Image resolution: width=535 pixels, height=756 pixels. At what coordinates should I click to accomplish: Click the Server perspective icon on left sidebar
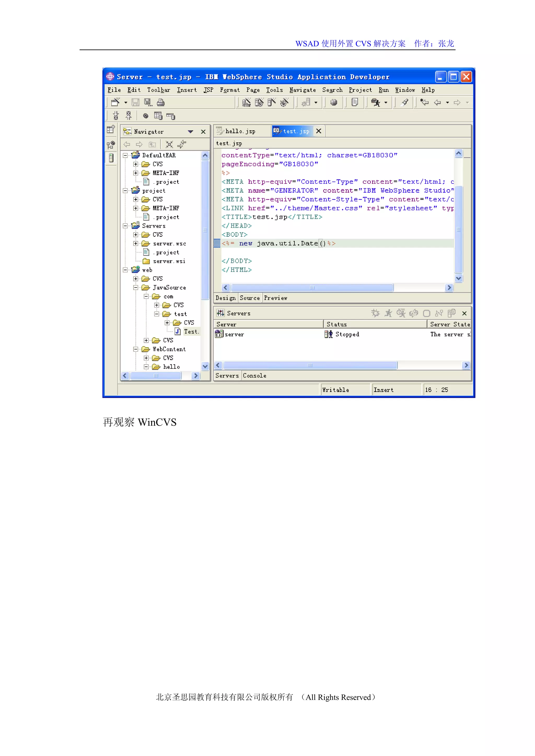tap(111, 158)
